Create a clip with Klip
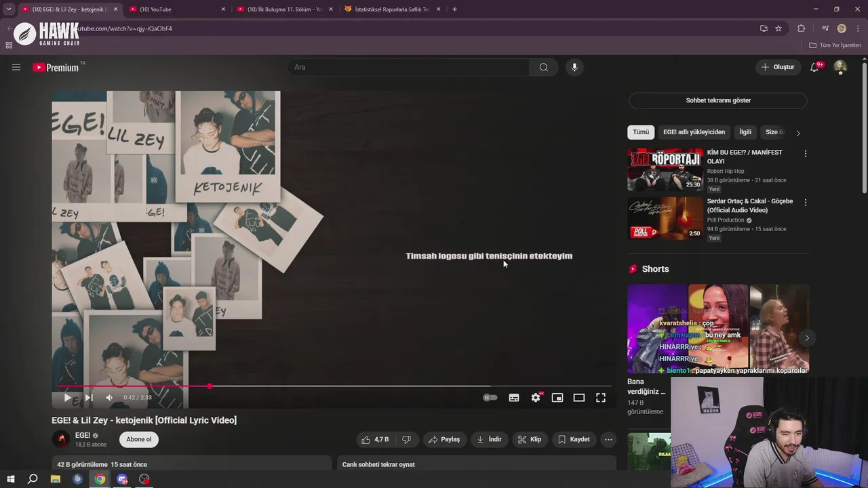The height and width of the screenshot is (488, 868). click(x=530, y=439)
